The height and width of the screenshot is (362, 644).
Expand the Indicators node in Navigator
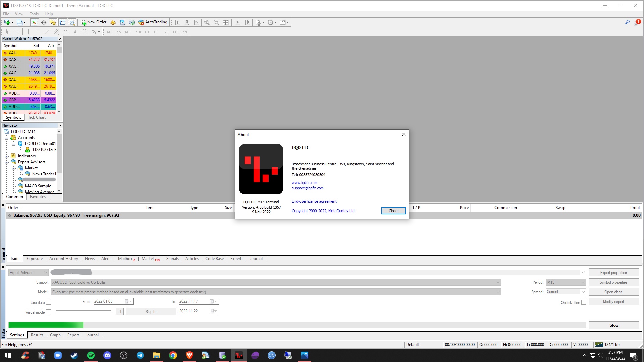tap(6, 156)
